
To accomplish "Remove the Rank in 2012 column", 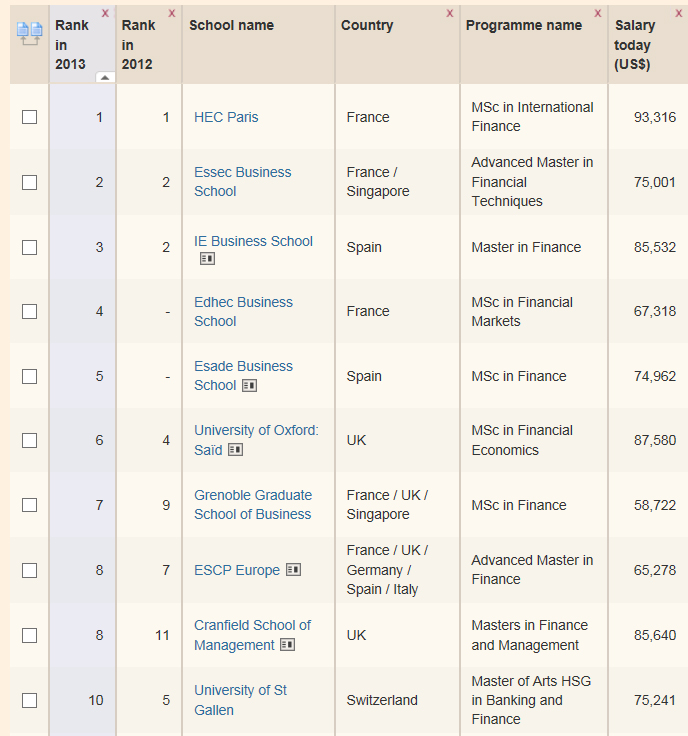I will coord(172,14).
